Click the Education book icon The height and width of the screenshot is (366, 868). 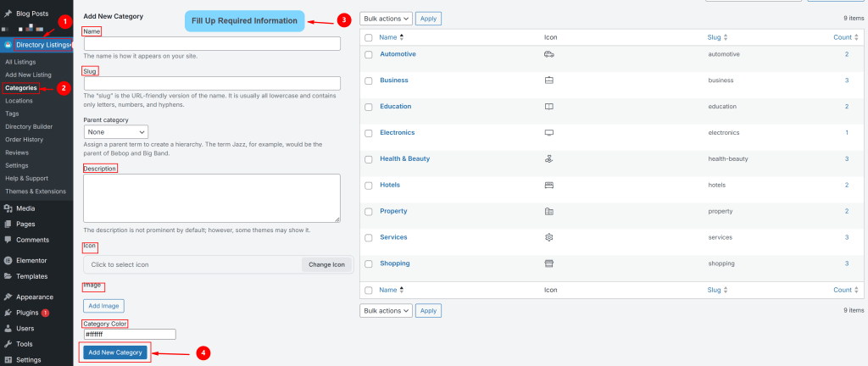coord(549,107)
